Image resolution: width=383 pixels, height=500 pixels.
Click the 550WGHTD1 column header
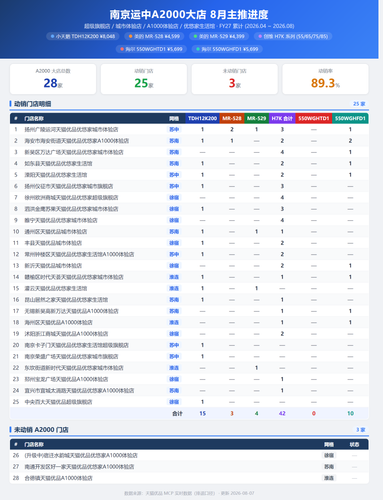click(x=314, y=118)
